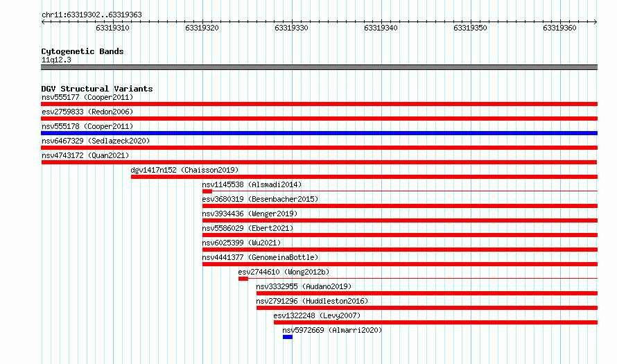
Task: Click the red bar under esv2759833
Action: click(x=319, y=119)
